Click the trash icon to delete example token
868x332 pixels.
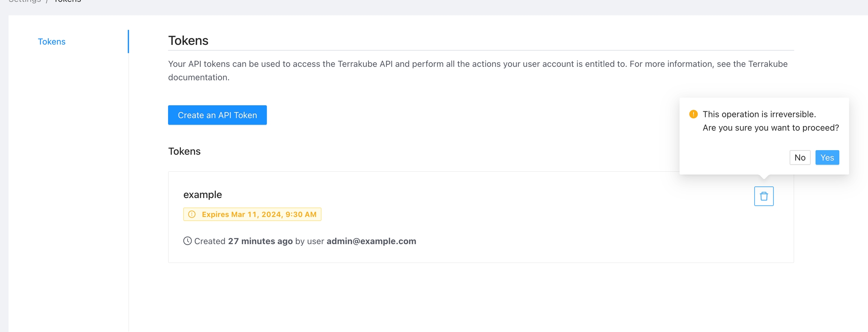pos(764,196)
